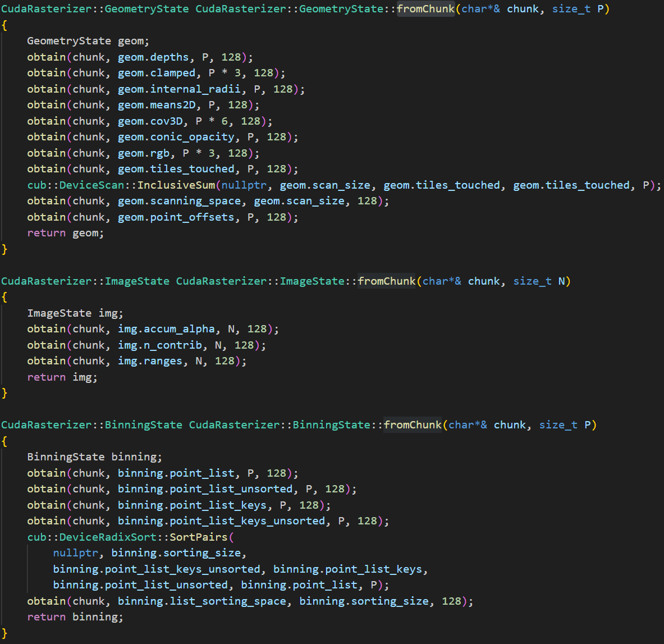Place cursor on 'GeometryState geom;' declaration
Image resolution: width=664 pixels, height=644 pixels.
click(x=88, y=41)
